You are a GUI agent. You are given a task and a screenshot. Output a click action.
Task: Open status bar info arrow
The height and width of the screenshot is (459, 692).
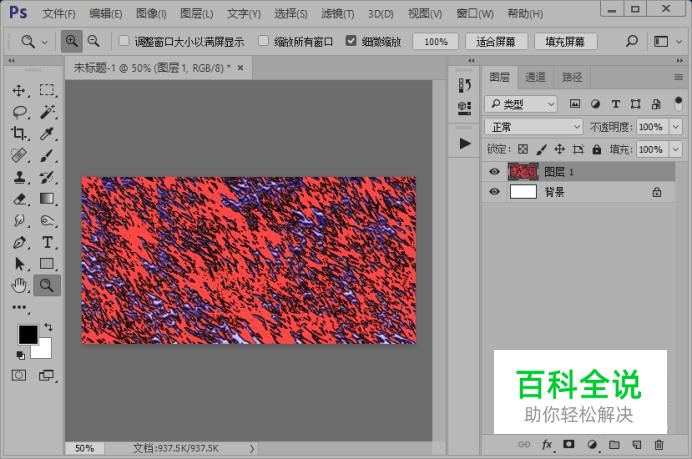tap(252, 448)
